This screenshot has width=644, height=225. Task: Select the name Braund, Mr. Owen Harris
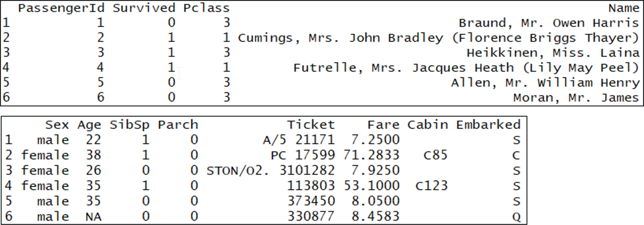click(x=549, y=23)
